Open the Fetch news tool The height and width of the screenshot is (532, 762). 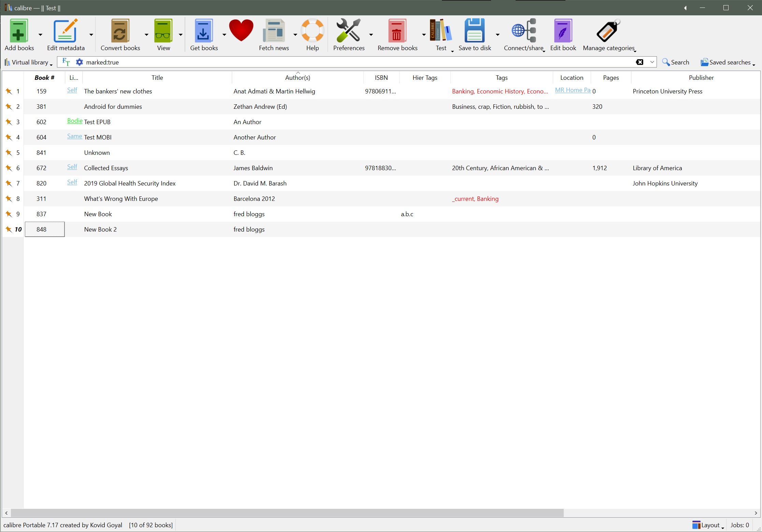point(274,31)
